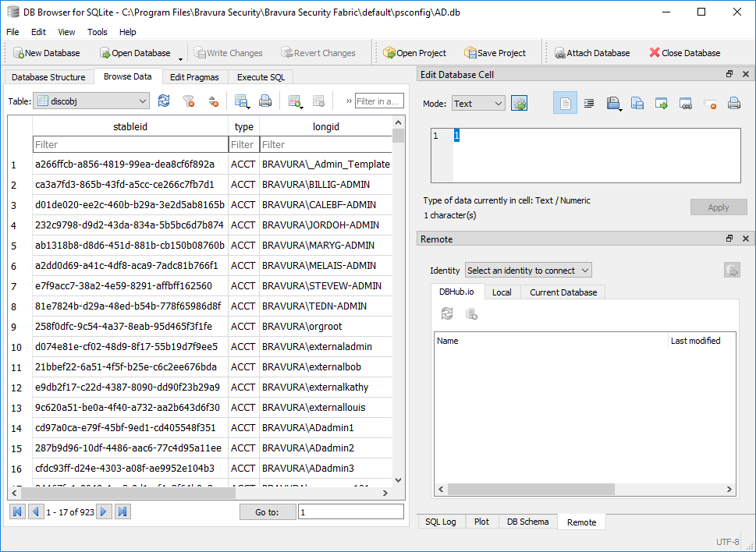Change the Mode dropdown from Text
Screen dimensions: 756x552
pos(479,102)
